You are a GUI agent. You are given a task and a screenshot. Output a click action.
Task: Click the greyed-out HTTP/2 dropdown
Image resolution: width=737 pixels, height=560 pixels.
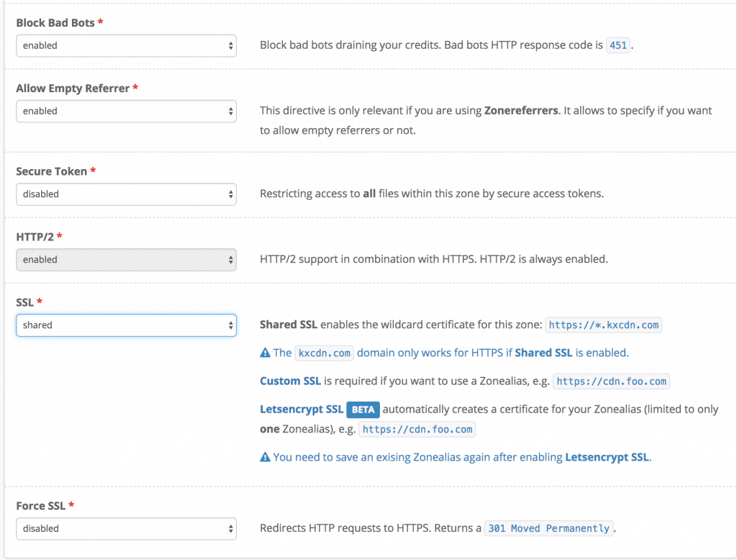pyautogui.click(x=126, y=259)
